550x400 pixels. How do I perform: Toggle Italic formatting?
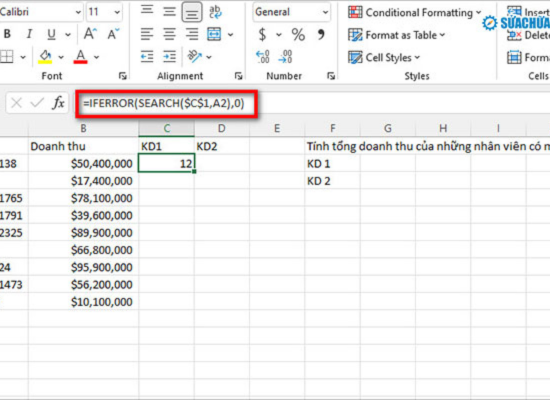click(x=29, y=34)
